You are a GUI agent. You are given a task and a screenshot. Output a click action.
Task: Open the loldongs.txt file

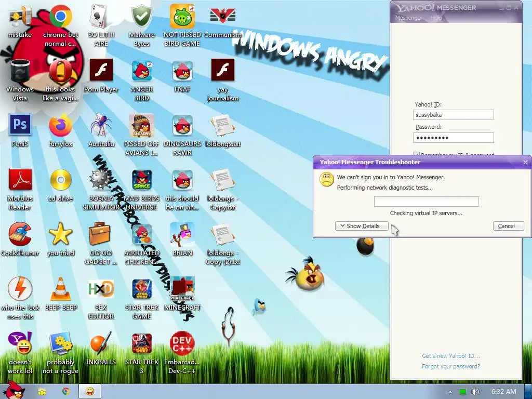point(222,125)
